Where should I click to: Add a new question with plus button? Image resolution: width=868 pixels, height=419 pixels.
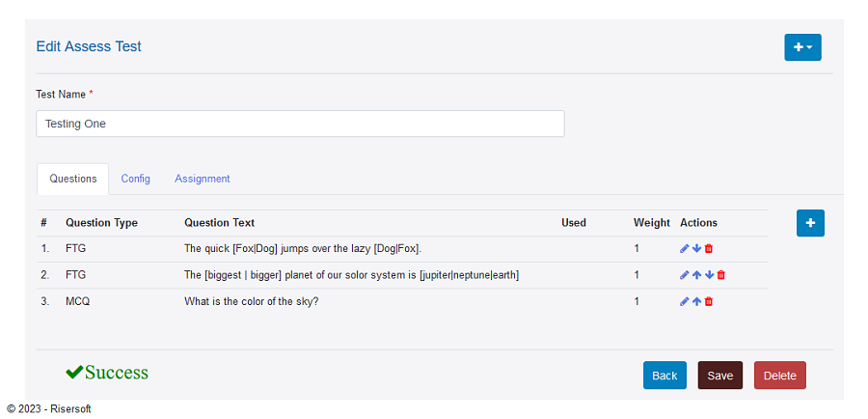pyautogui.click(x=810, y=223)
